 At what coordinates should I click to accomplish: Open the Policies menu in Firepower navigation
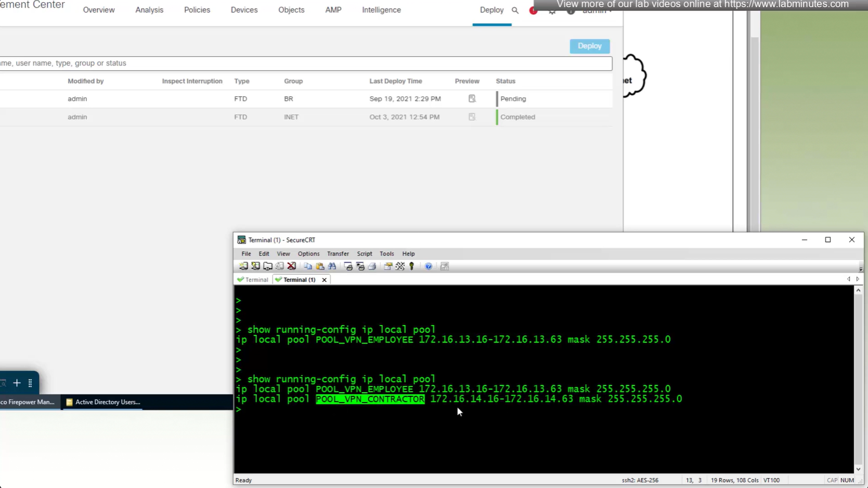click(197, 10)
